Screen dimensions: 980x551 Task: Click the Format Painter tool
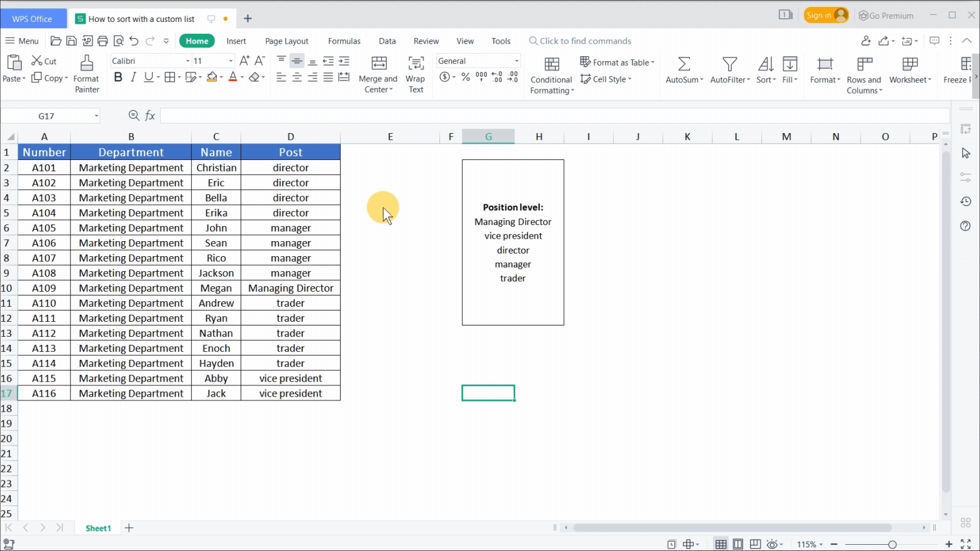pos(86,74)
